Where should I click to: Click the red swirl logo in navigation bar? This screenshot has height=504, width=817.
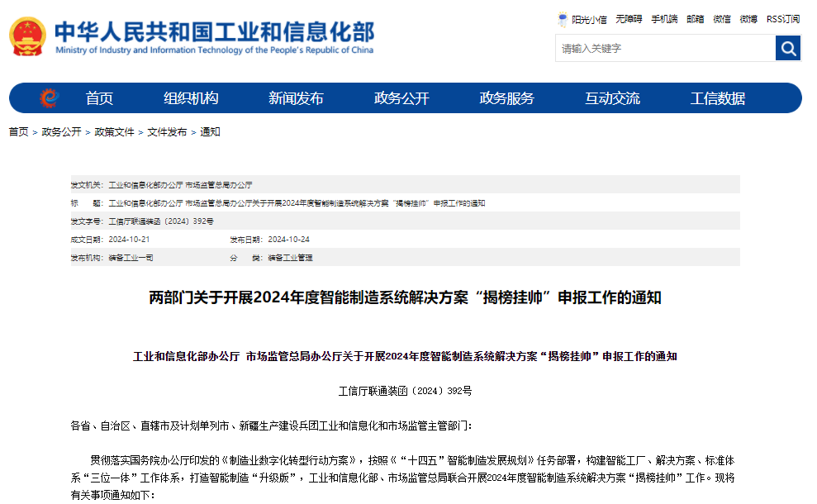[x=51, y=97]
